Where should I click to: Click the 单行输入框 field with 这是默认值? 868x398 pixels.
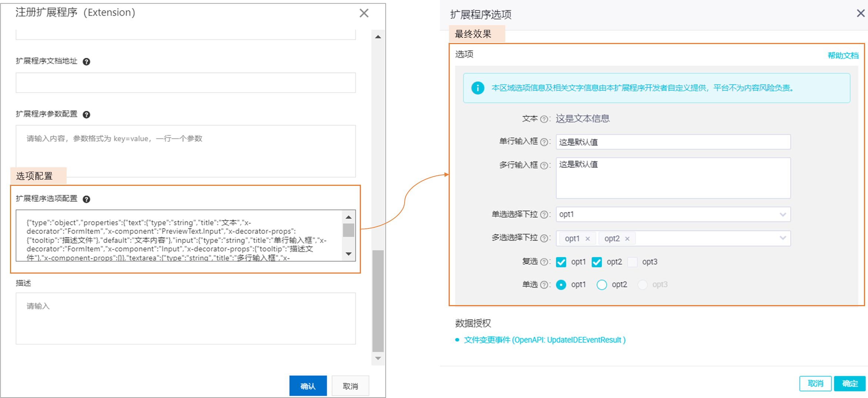pos(673,142)
